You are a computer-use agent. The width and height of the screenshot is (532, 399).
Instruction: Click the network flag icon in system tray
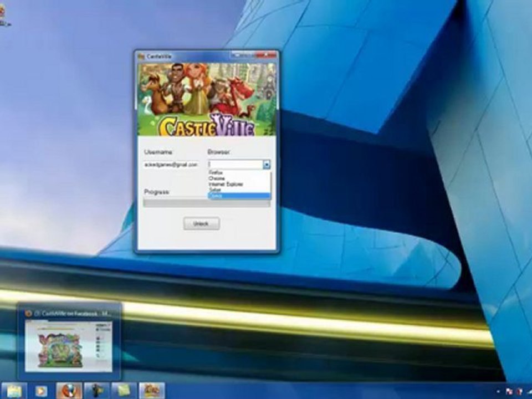509,392
